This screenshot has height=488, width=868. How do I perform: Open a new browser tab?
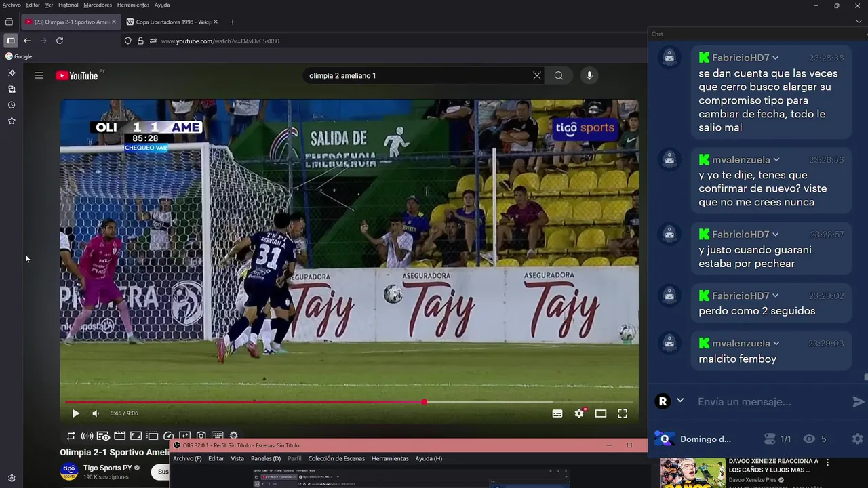[x=233, y=22]
